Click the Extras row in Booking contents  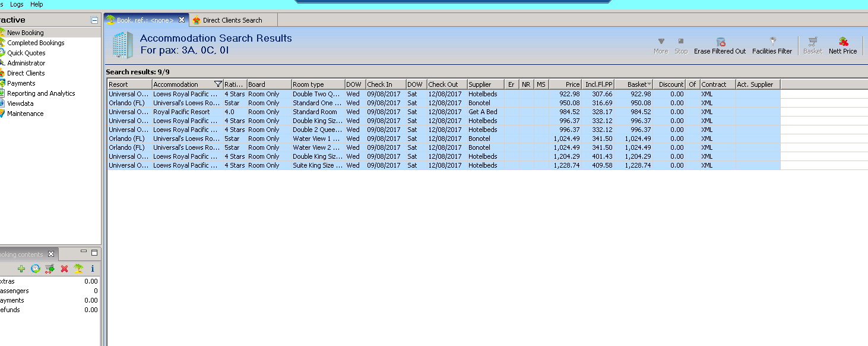pos(49,281)
